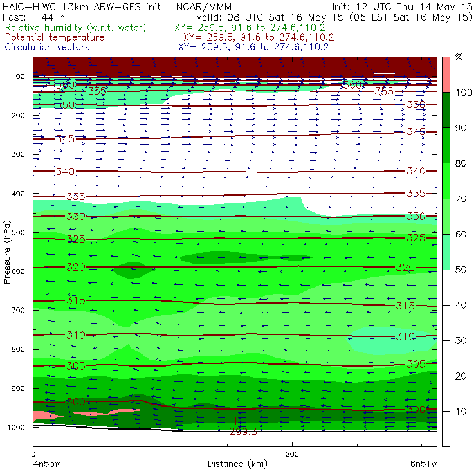Screen dimensions: 476x476
Task: Pick the aqua 50–60 color bar segment
Action: (446, 252)
